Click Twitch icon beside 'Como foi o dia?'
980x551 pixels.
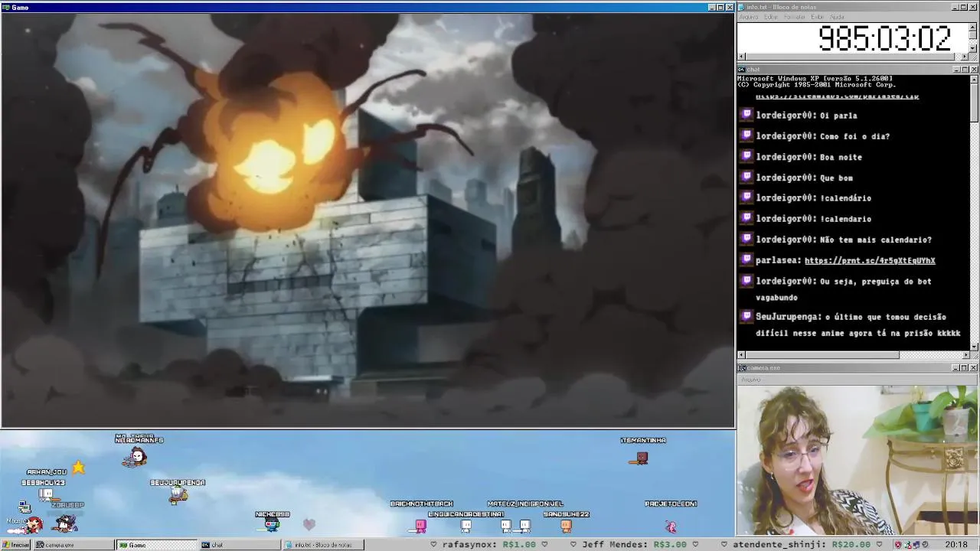pos(746,135)
